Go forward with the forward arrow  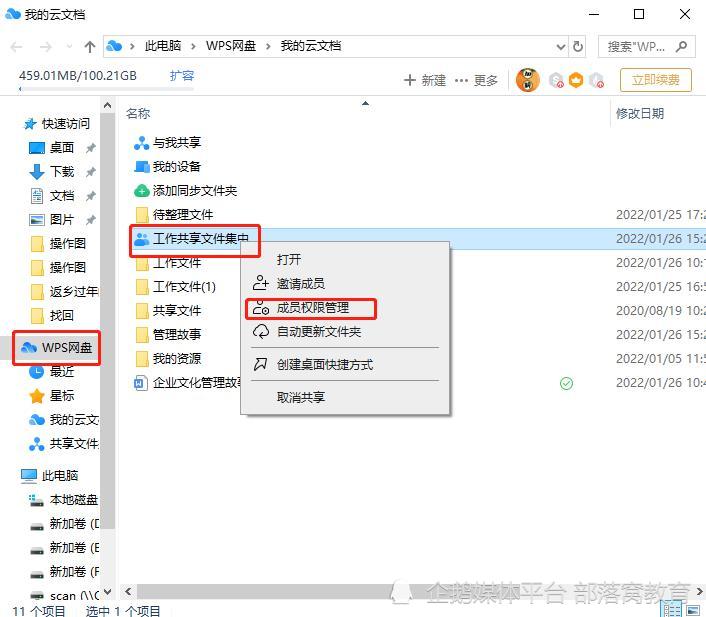[45, 46]
